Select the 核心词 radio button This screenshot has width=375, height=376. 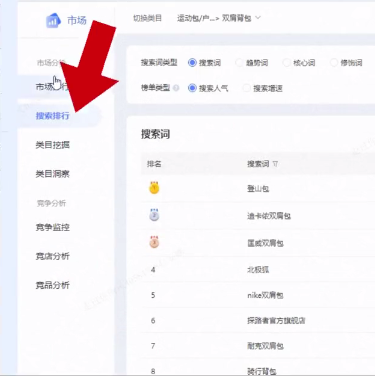286,62
